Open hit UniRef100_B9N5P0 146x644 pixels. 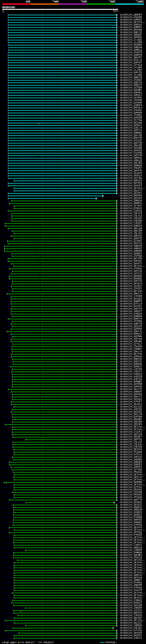click(x=131, y=27)
